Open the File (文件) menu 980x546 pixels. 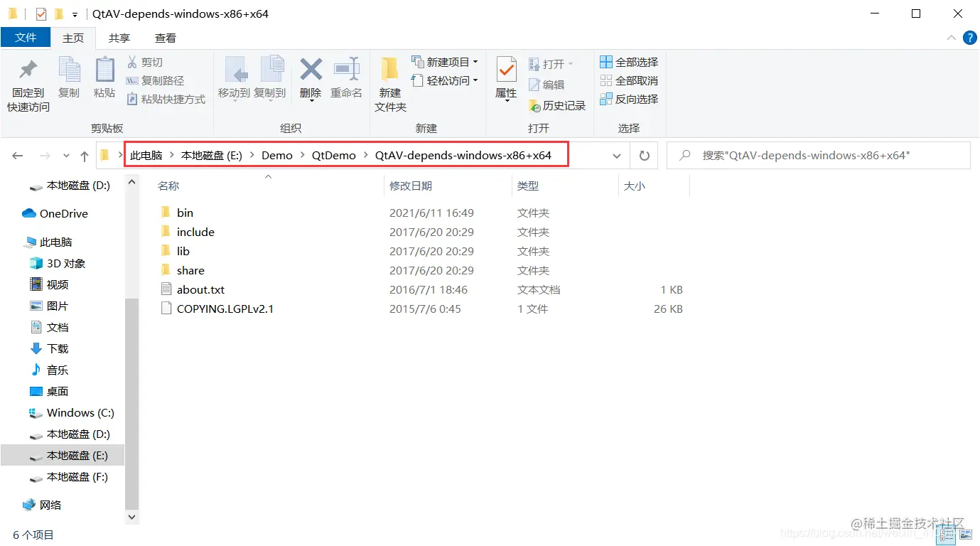[26, 38]
